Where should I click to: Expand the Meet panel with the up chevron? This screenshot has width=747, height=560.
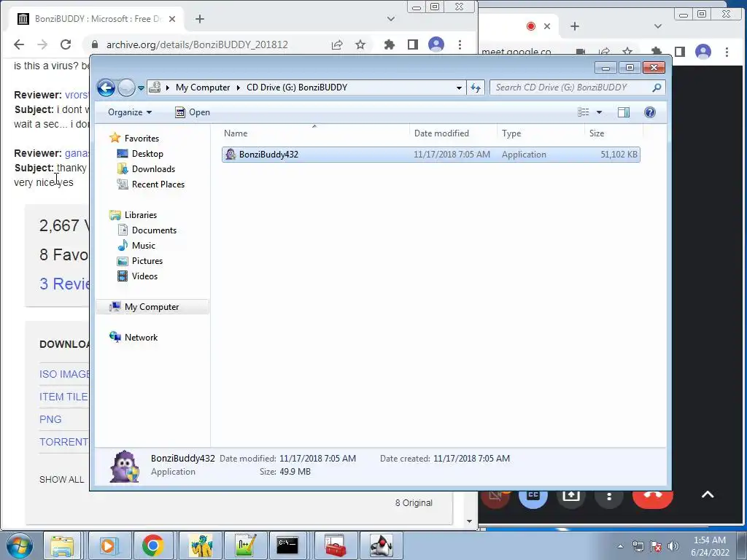(x=708, y=495)
